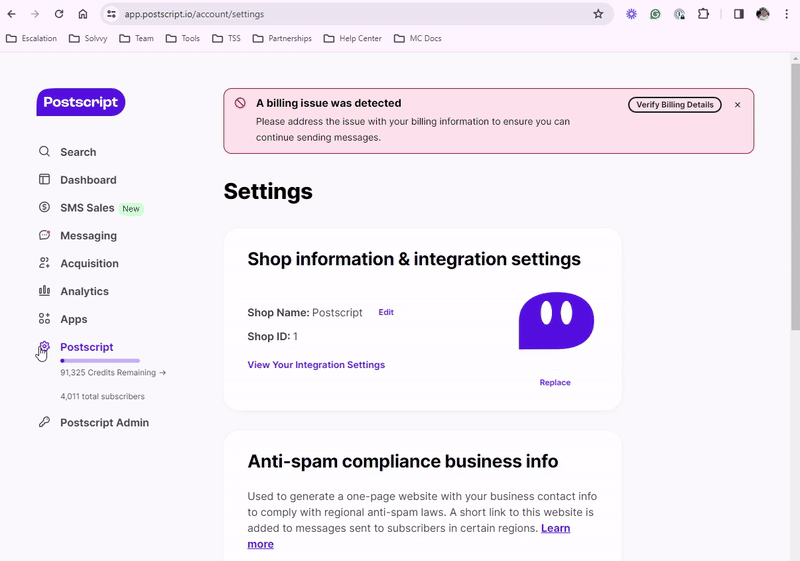
Task: Open Postscript Admin menu item
Action: pos(105,423)
